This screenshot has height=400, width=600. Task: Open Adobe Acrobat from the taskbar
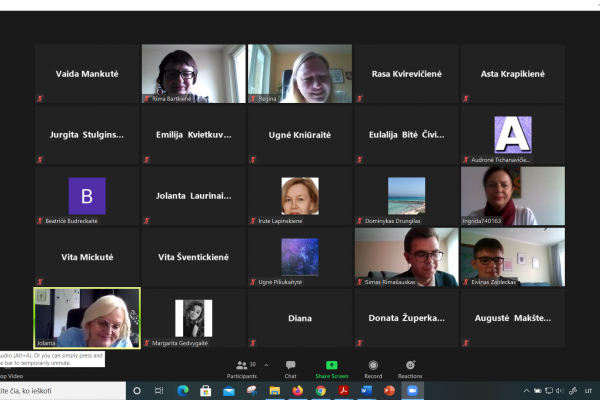pos(343,391)
